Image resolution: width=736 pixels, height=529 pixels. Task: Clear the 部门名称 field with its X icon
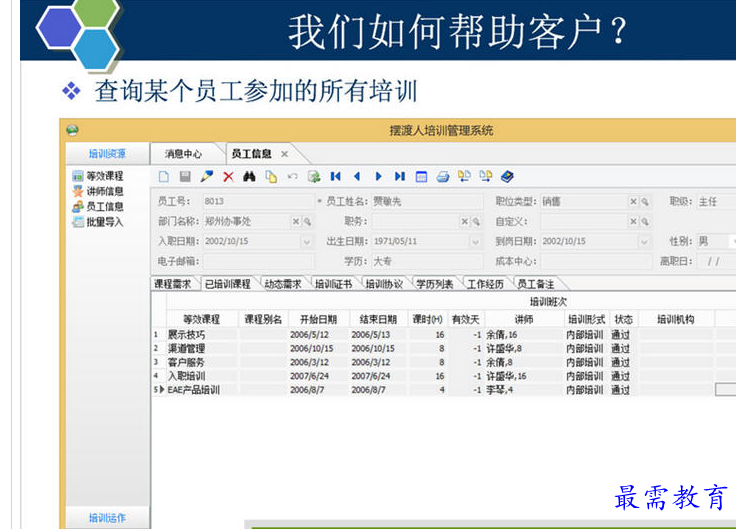[296, 221]
